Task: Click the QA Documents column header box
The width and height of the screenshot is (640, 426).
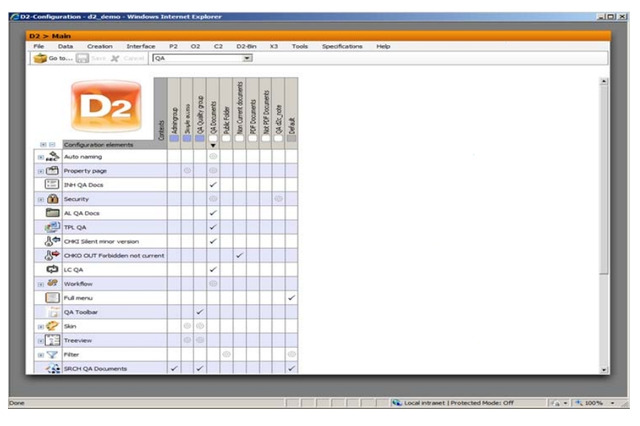Action: (213, 138)
